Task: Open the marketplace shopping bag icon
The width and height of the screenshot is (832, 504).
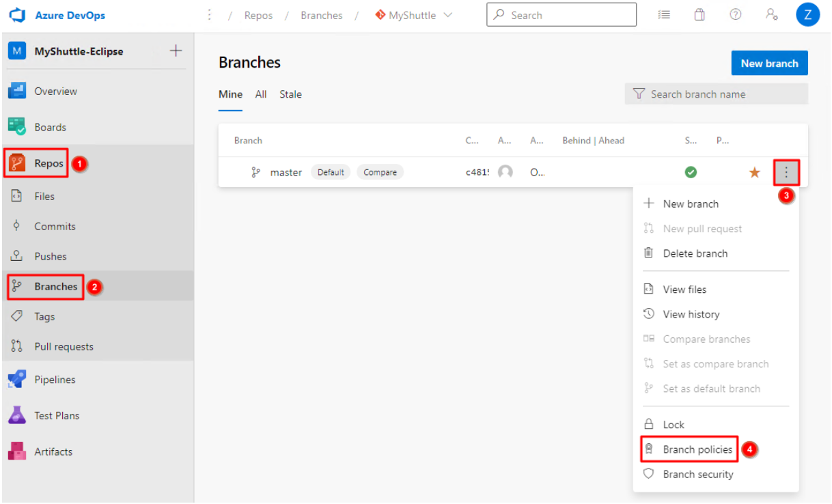Action: (699, 15)
